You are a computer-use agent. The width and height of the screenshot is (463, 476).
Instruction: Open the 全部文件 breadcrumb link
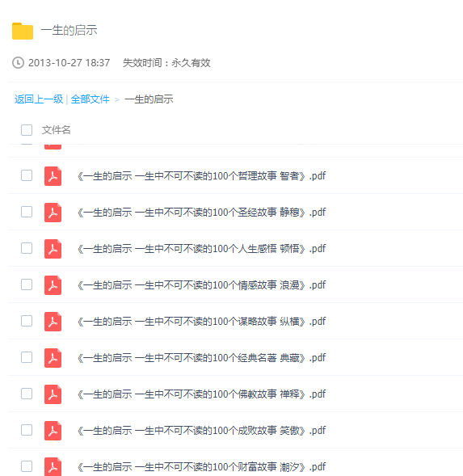point(90,99)
